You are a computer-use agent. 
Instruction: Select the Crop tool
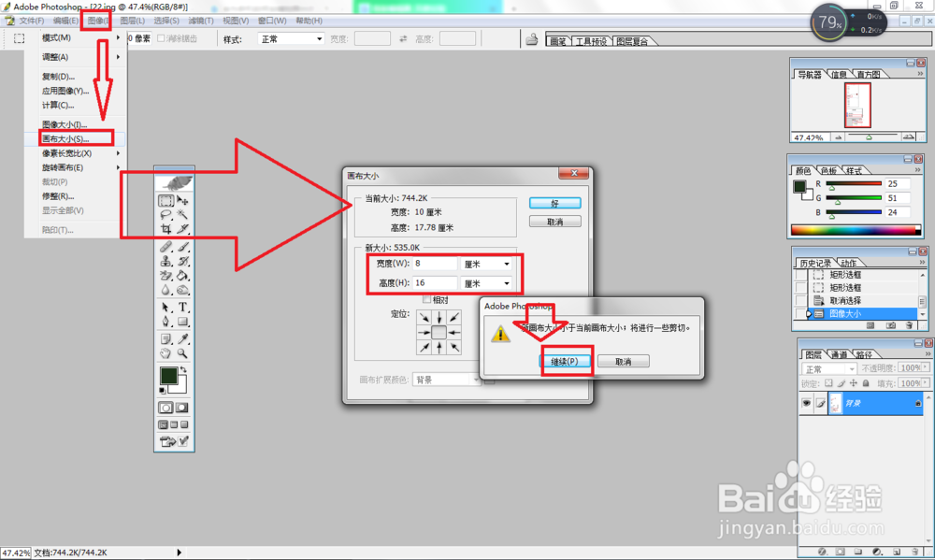pos(166,229)
